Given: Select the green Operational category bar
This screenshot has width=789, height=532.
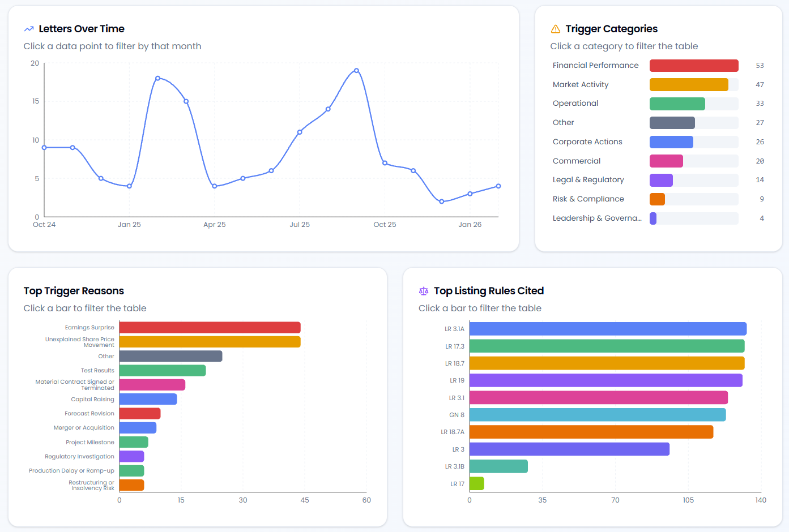Looking at the screenshot, I should click(x=677, y=104).
